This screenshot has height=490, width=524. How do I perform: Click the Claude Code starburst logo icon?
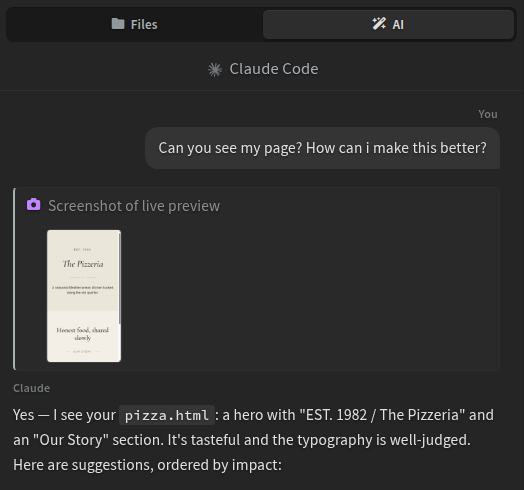pos(215,70)
